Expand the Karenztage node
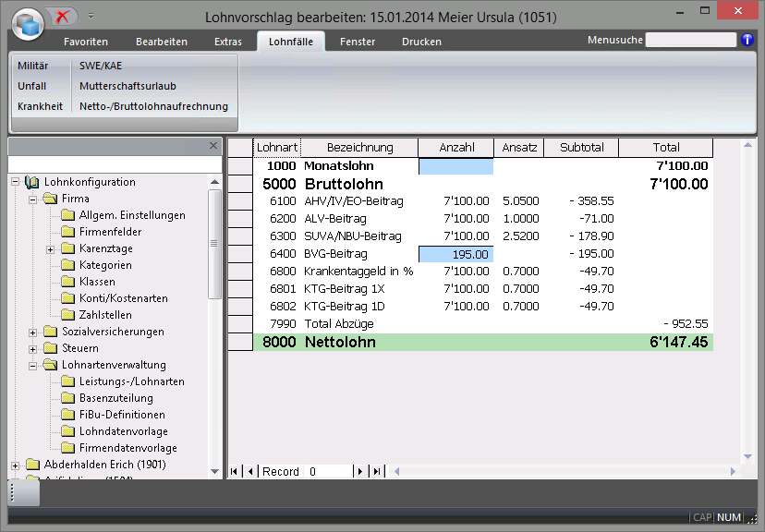The image size is (765, 532). tap(50, 249)
